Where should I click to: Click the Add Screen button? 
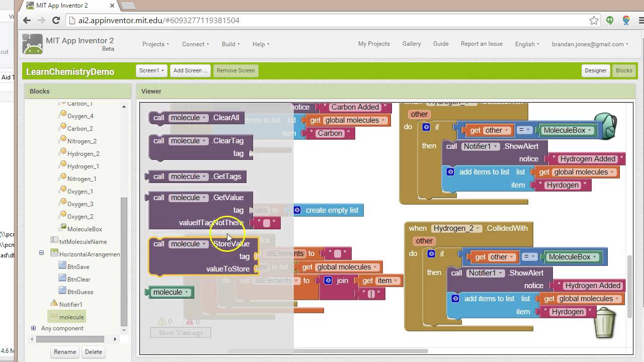point(190,71)
